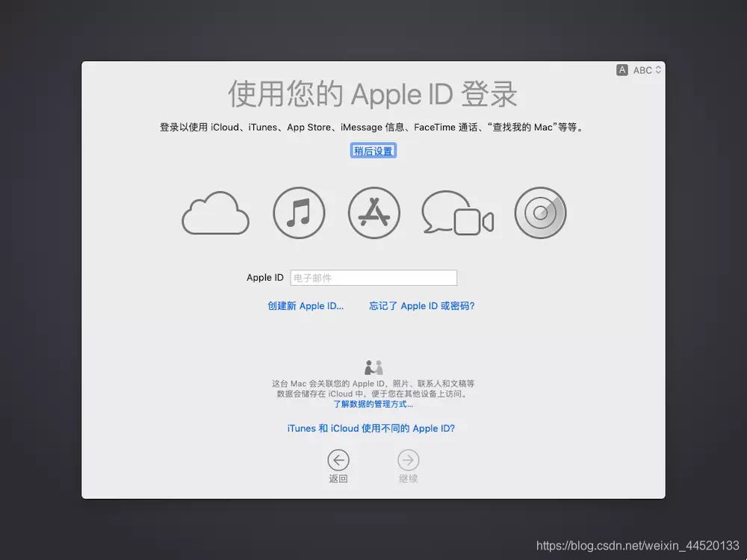Click the App Store icon

(x=374, y=212)
